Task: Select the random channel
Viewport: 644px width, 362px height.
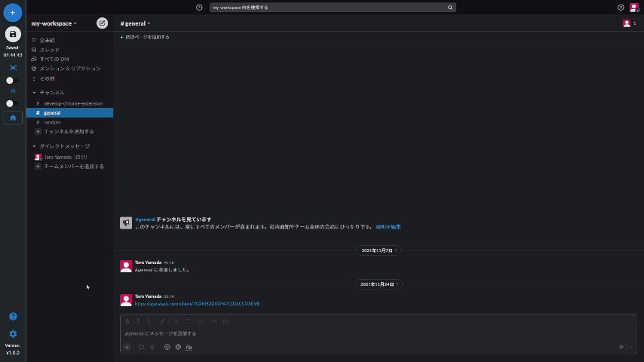Action: (70, 122)
